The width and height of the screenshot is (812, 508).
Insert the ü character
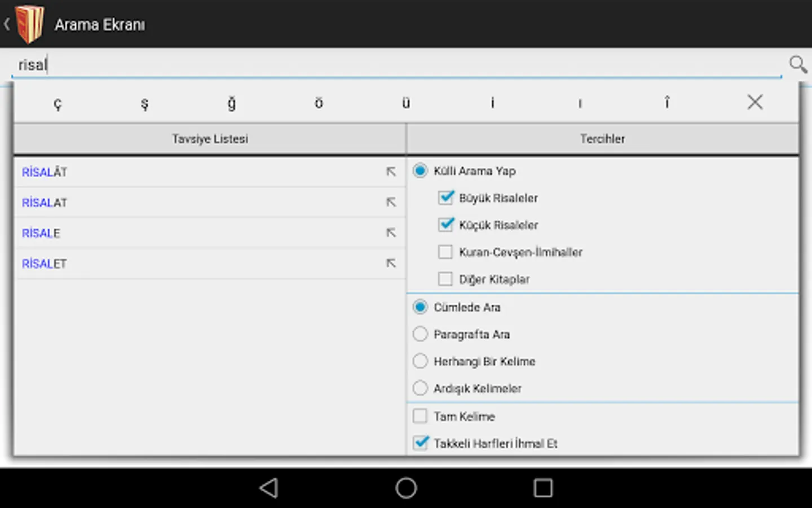click(x=406, y=103)
